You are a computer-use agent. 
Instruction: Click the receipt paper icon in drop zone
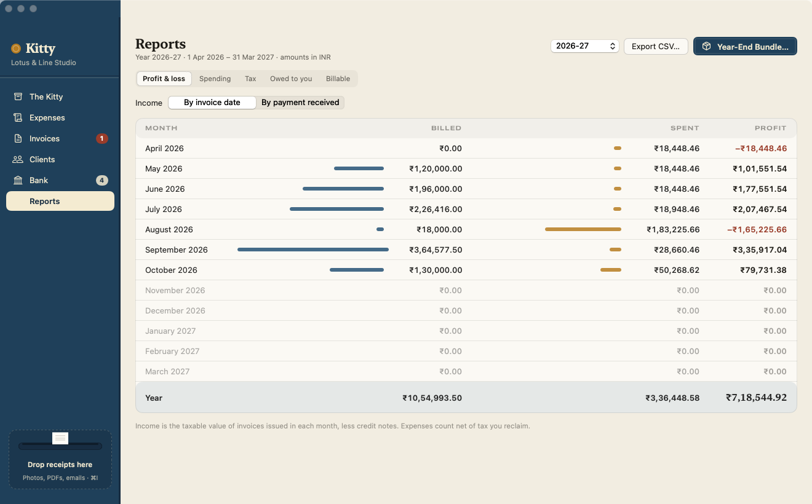[60, 438]
